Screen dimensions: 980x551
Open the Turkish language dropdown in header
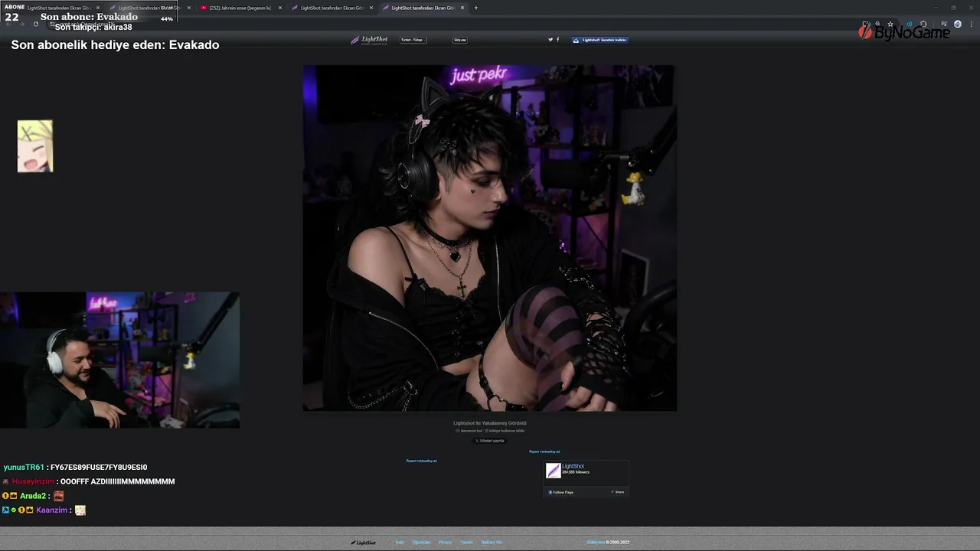(413, 40)
